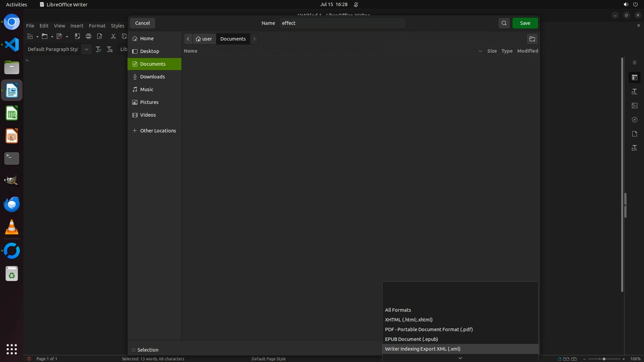
Task: Open the sidebar Properties panel icon
Action: (x=634, y=77)
